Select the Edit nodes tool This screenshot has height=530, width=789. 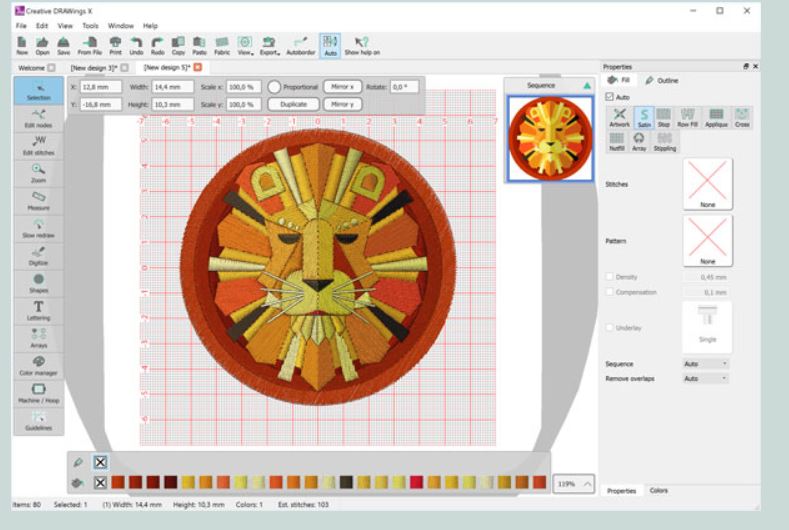(x=39, y=119)
